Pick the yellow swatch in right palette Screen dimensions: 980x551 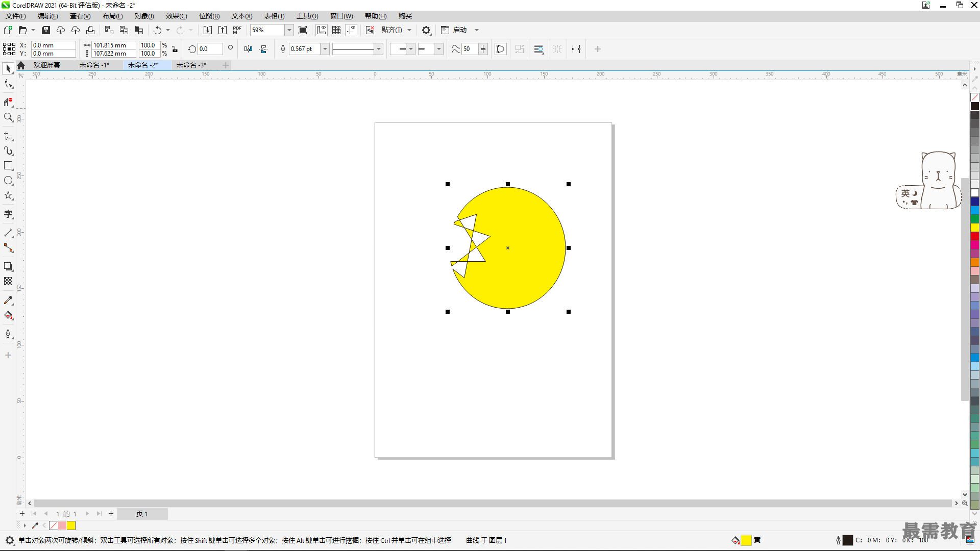coord(975,228)
